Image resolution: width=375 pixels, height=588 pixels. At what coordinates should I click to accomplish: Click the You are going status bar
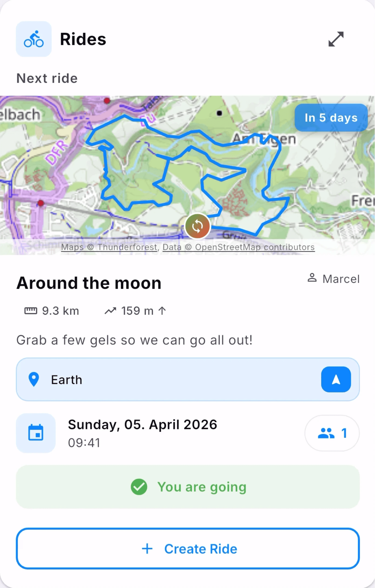tap(187, 487)
